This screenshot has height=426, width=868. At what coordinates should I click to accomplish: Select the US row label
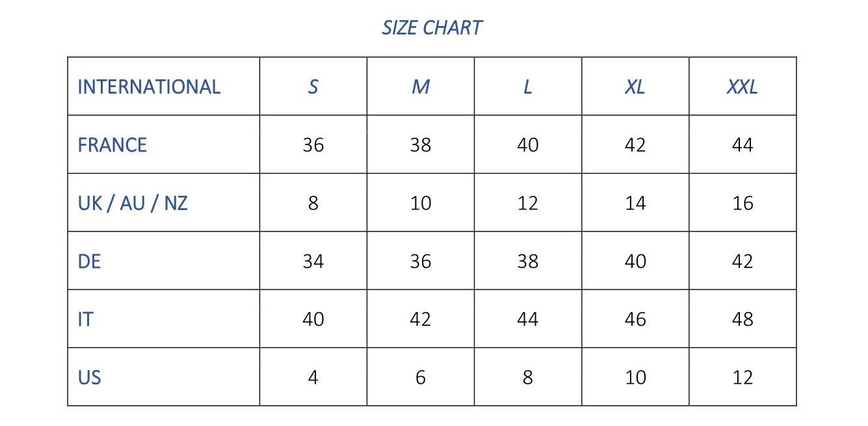point(89,377)
